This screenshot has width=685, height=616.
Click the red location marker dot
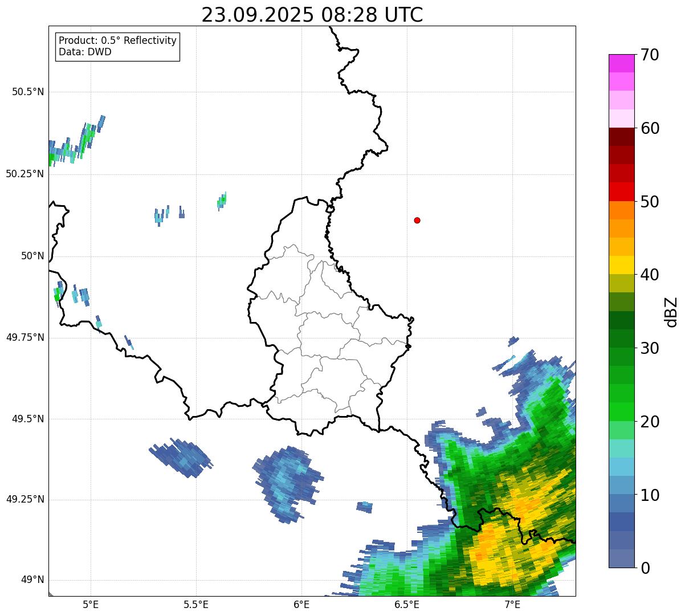(417, 220)
